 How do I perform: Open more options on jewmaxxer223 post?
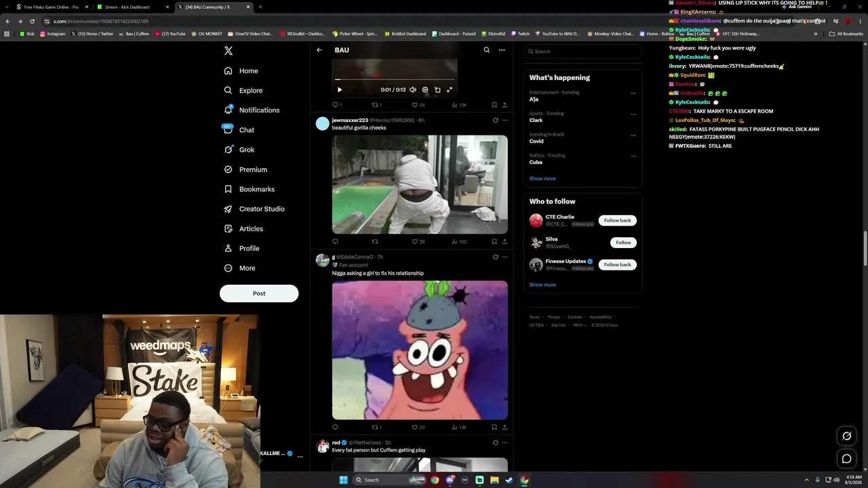[505, 121]
